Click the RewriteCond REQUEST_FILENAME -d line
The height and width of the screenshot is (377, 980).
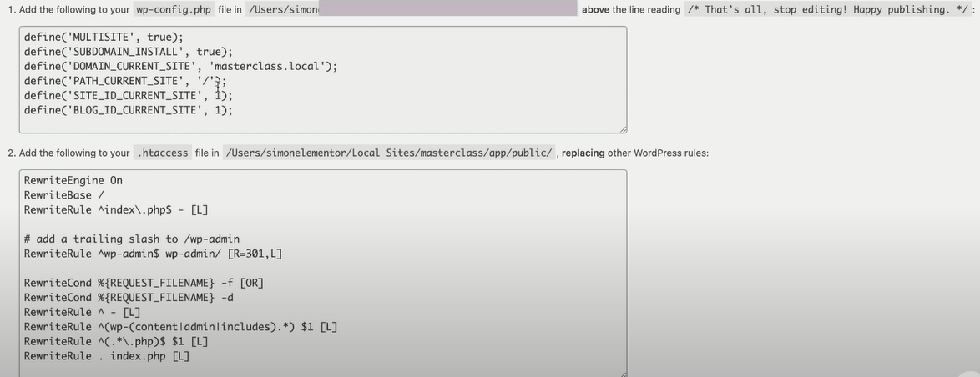(129, 297)
